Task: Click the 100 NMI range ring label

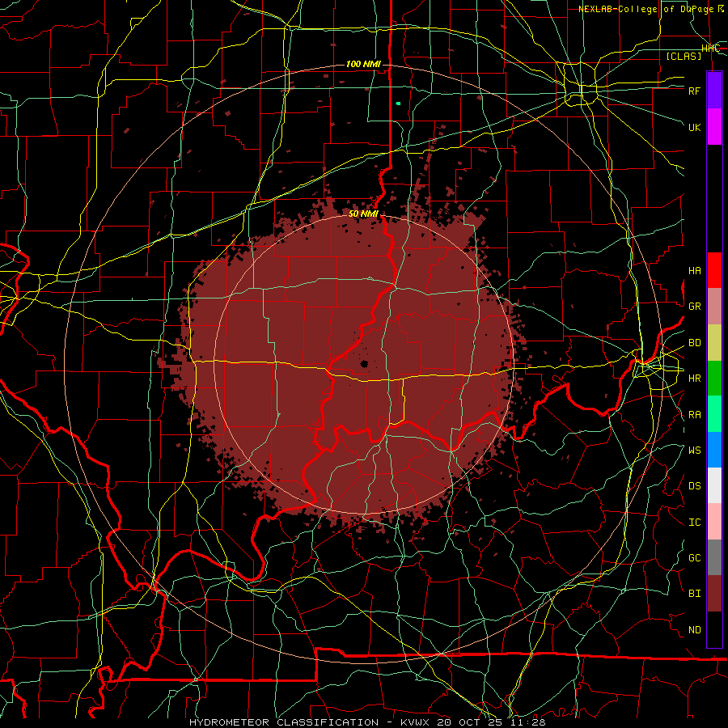Action: pos(363,64)
